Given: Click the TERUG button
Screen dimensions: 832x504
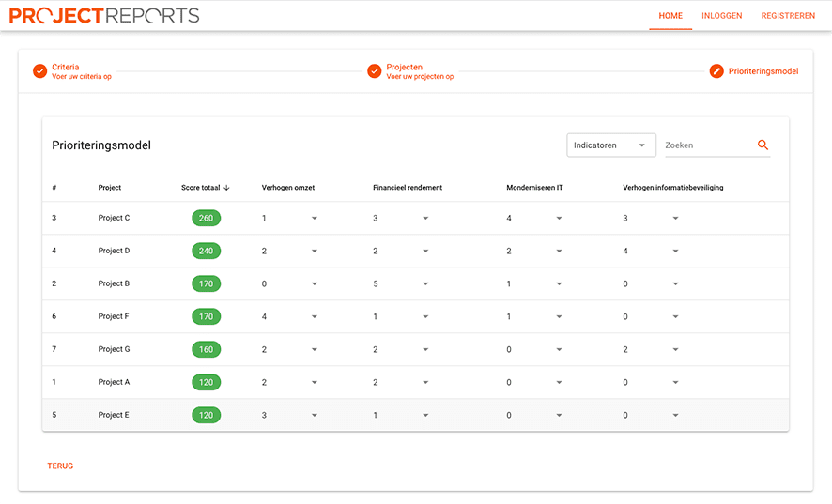Looking at the screenshot, I should click(x=60, y=466).
